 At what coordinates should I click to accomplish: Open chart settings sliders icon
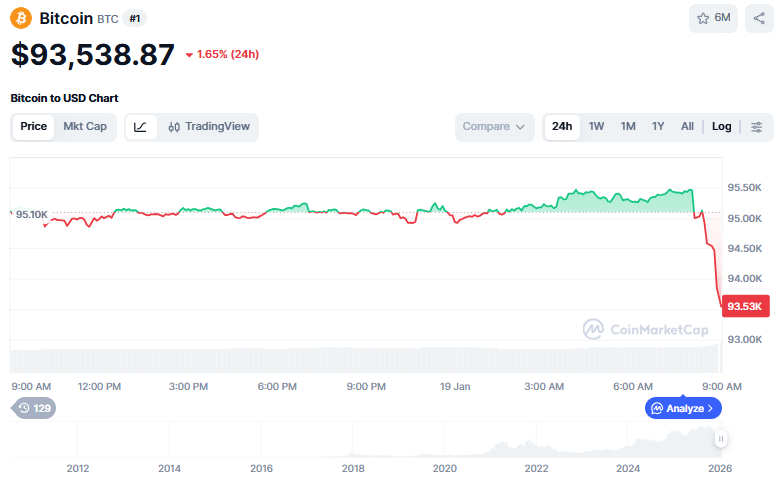point(757,127)
